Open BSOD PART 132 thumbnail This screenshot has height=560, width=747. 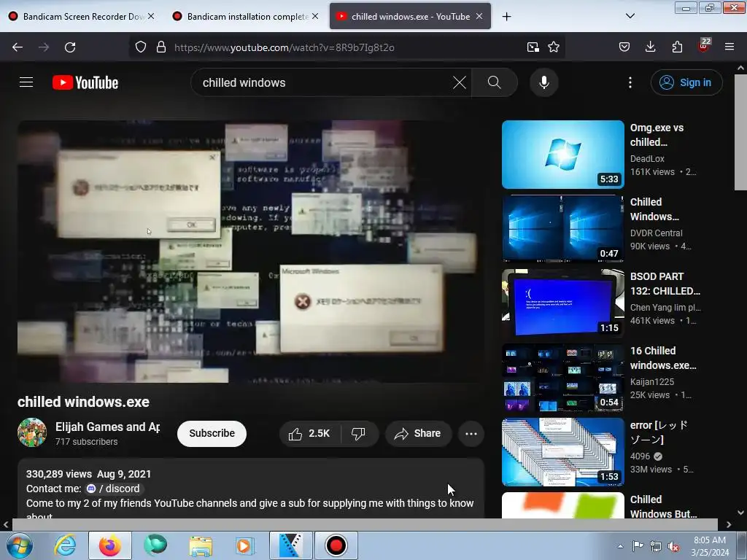pyautogui.click(x=563, y=303)
